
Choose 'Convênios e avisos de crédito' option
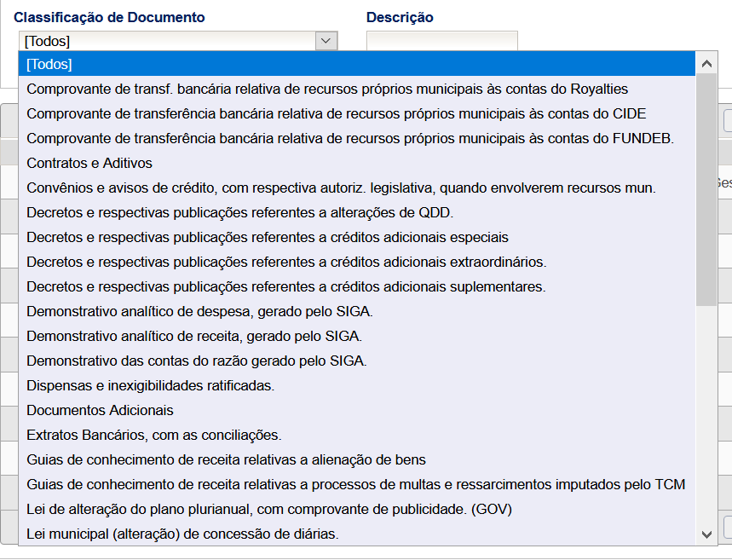click(x=357, y=188)
